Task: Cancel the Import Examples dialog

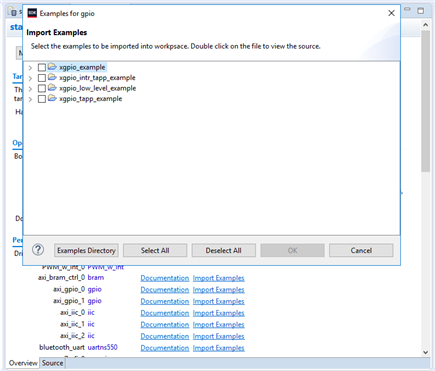Action: coord(361,250)
